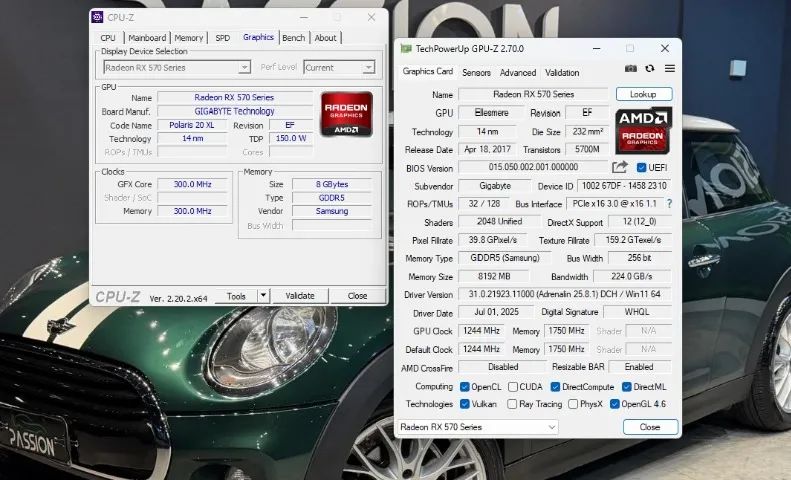This screenshot has width=791, height=480.
Task: Toggle the Vulkan checkbox
Action: 465,404
